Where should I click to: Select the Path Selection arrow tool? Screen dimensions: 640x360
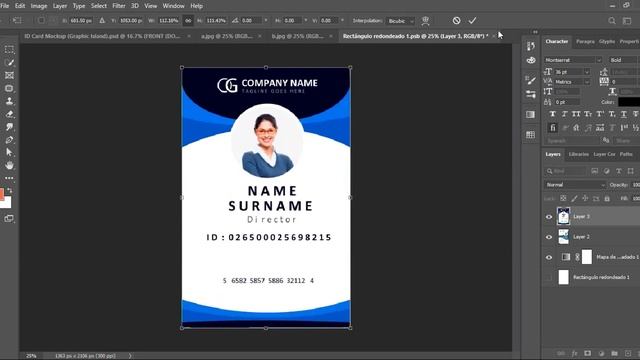tap(9, 152)
